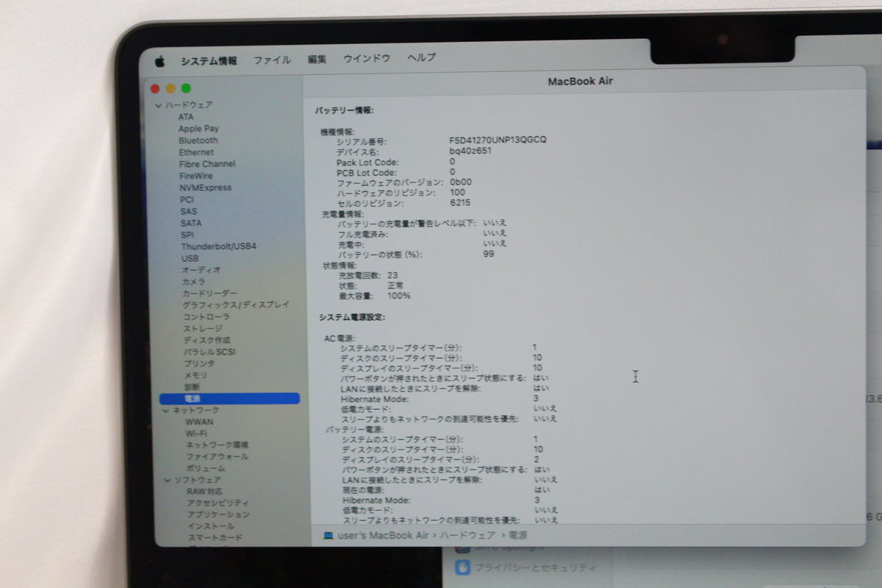Select カードリーダー in the sidebar

tap(210, 293)
